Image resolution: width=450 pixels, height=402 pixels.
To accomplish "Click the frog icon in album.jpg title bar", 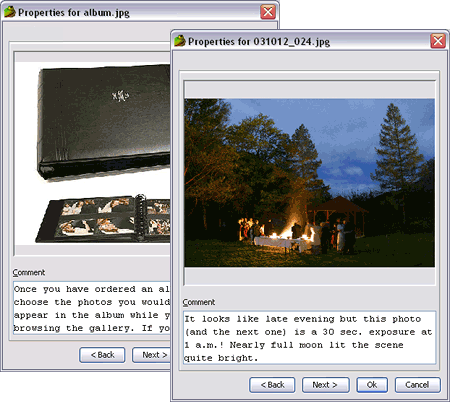I will (10, 12).
